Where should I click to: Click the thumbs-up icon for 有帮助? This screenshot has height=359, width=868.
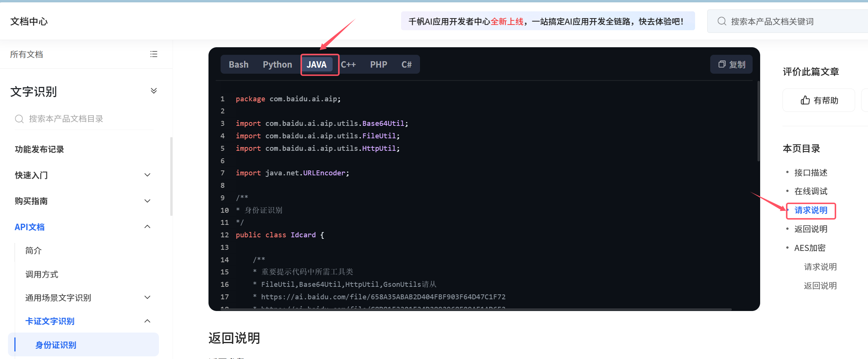[x=805, y=100]
